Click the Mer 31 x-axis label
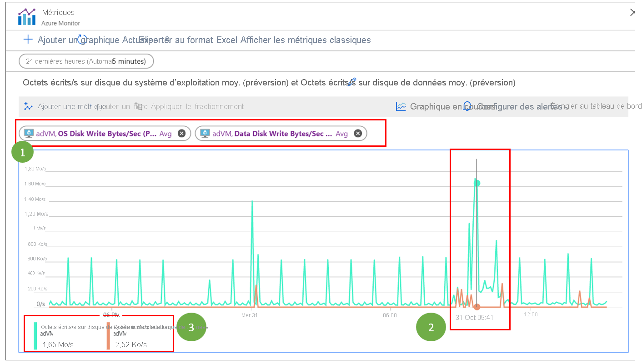Viewport: 642px width, 364px height. [x=250, y=314]
